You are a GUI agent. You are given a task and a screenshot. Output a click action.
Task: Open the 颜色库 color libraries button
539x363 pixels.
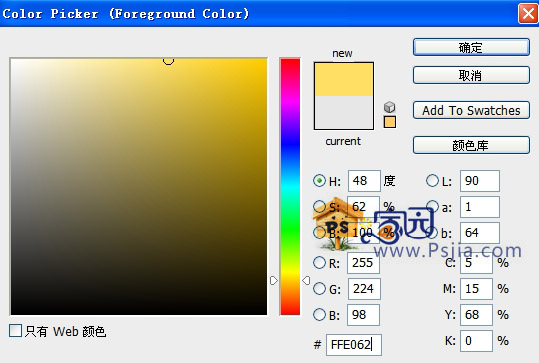click(471, 145)
